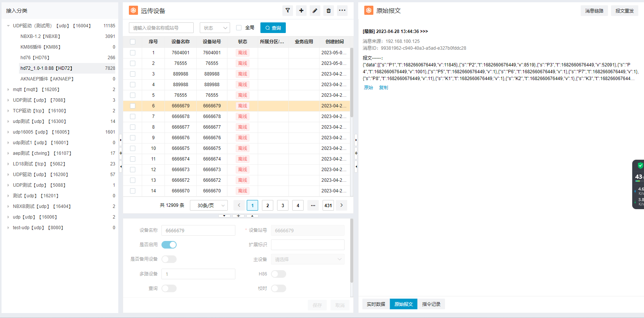Screen dimensions: 644x318
Task: Click left arrow on right panel splitter
Action: pyautogui.click(x=356, y=166)
